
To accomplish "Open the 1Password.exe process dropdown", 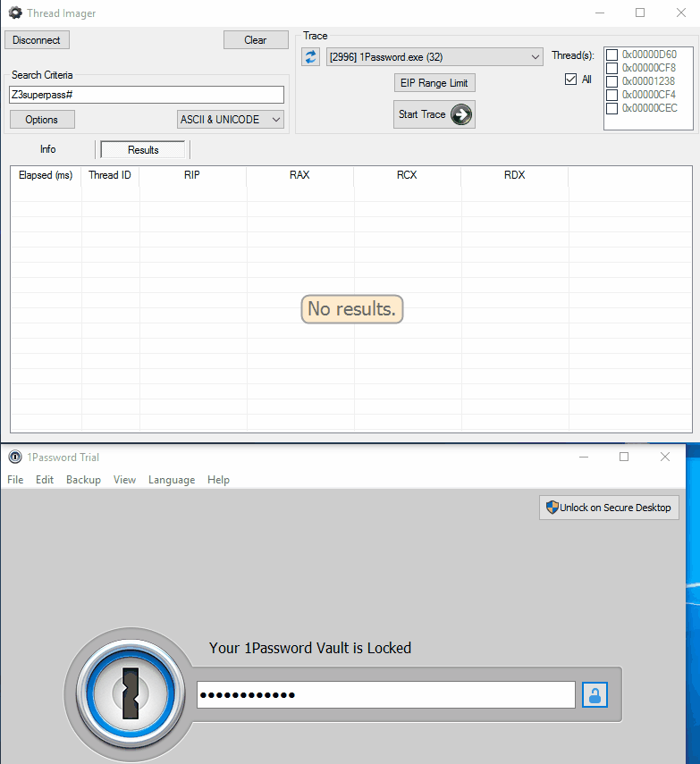I will click(434, 57).
